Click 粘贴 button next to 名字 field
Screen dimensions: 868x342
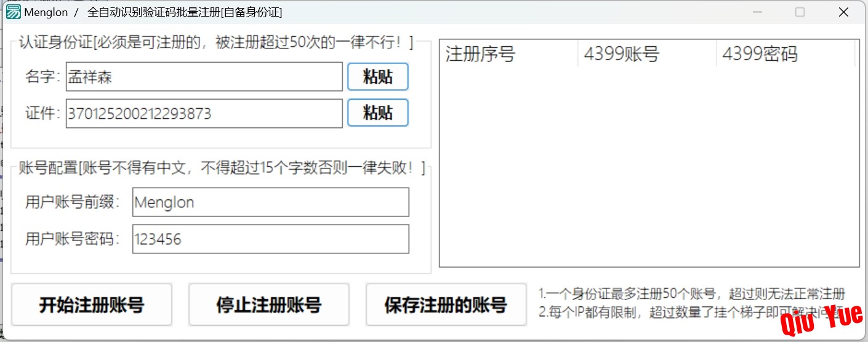point(378,77)
